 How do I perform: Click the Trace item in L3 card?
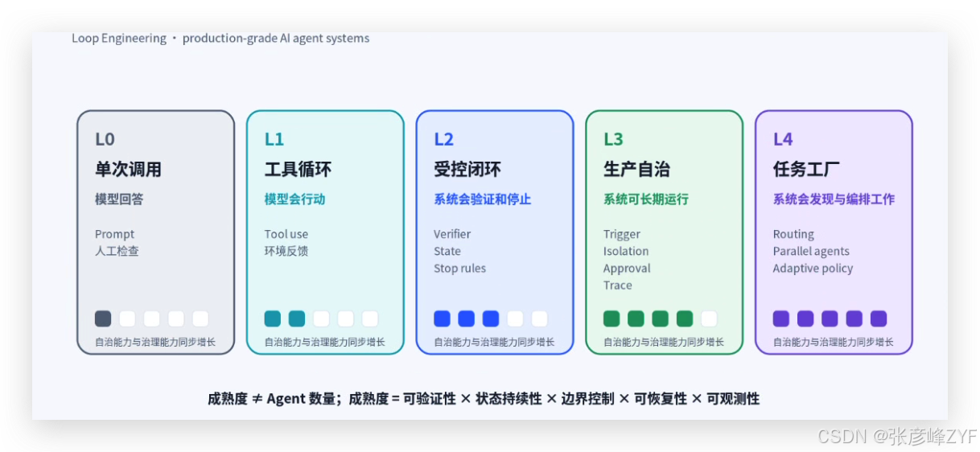[618, 286]
